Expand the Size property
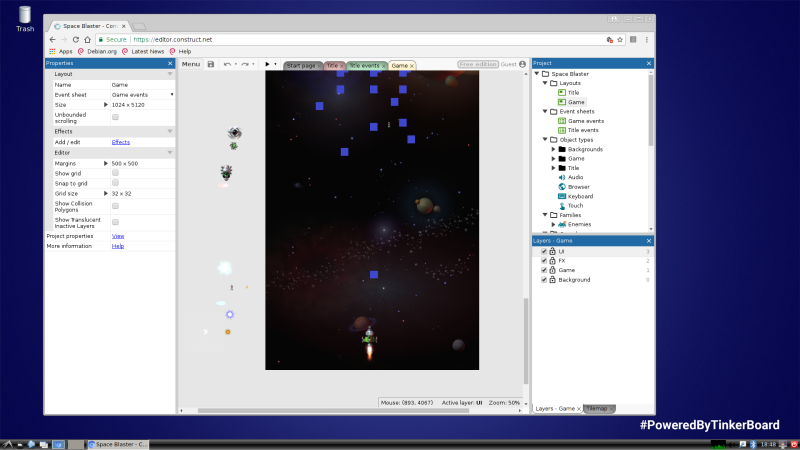The width and height of the screenshot is (800, 450). [x=106, y=105]
